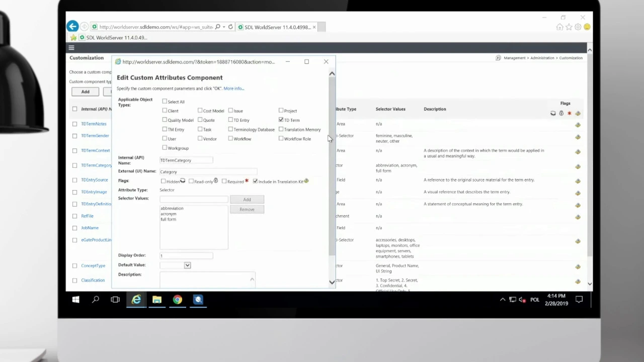
Task: Open File Explorer from the taskbar
Action: pos(157,300)
